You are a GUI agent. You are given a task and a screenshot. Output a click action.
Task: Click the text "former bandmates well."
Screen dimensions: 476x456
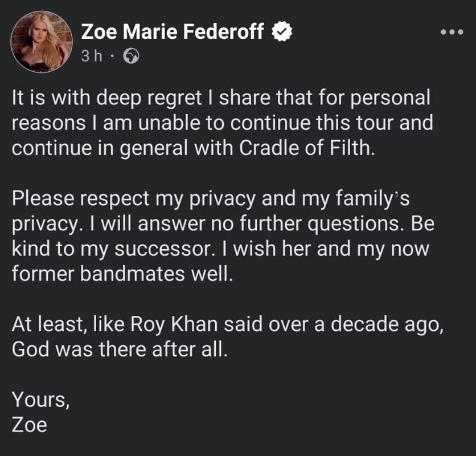click(123, 274)
